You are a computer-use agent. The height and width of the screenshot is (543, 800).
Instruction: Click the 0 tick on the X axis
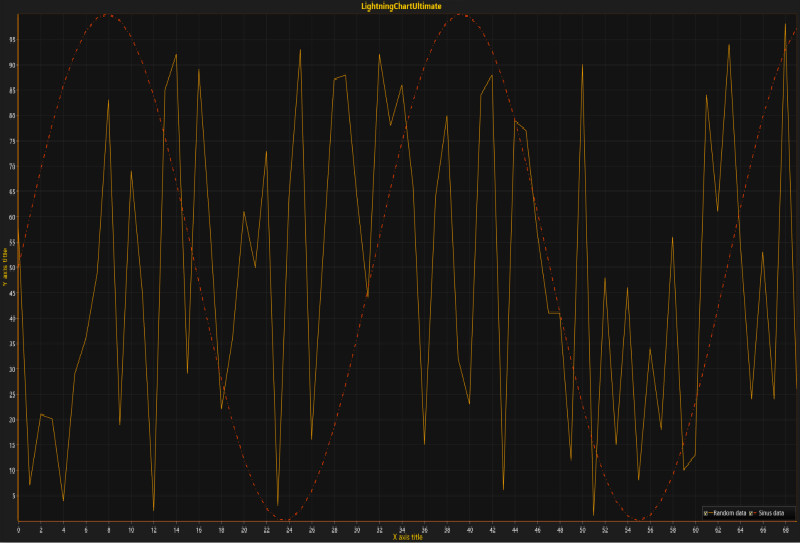(x=19, y=528)
